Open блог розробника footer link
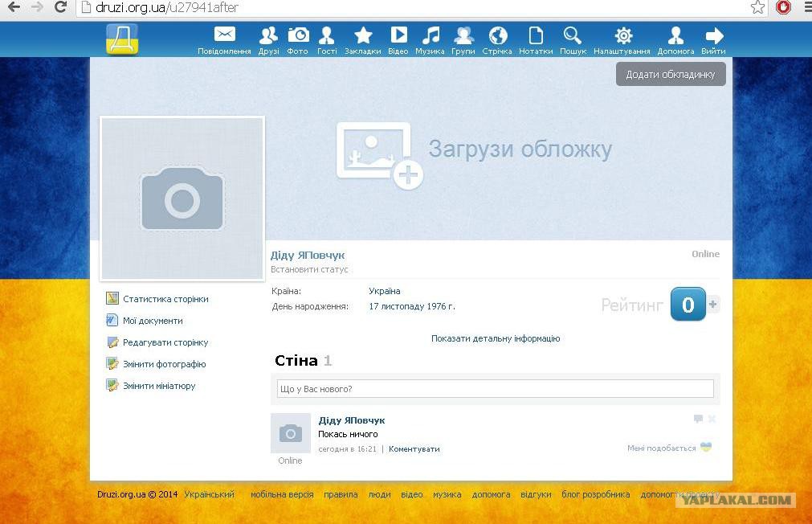The image size is (812, 524). [595, 494]
